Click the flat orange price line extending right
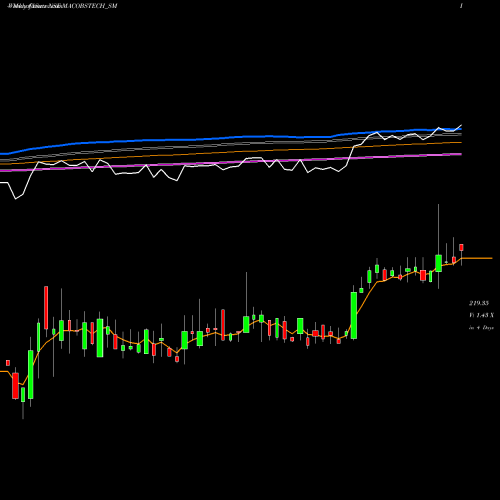 (x=477, y=258)
